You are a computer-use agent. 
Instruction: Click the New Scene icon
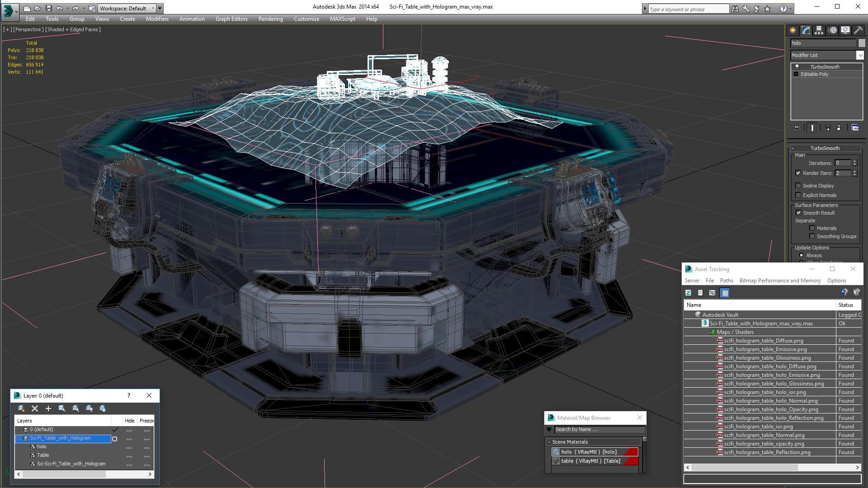[x=27, y=8]
